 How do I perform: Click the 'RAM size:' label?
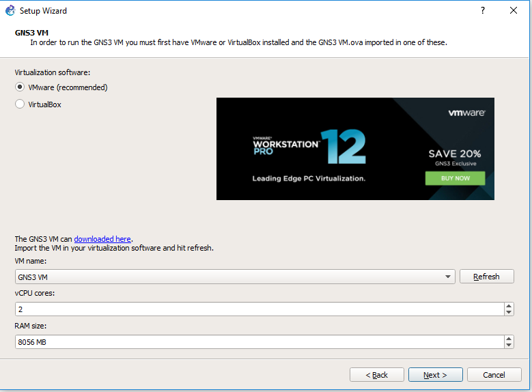pos(31,326)
